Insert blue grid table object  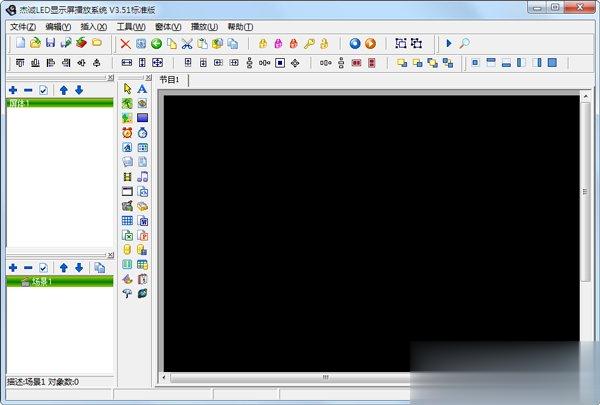(127, 221)
